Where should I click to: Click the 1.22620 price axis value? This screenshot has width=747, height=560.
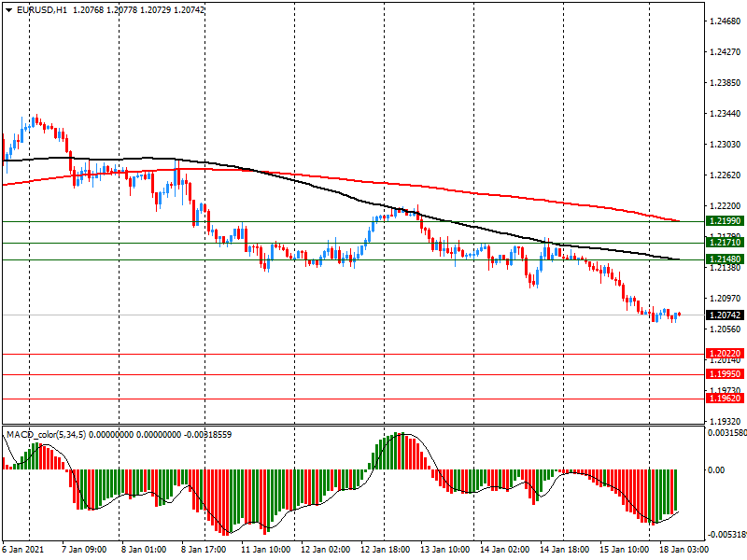coord(725,175)
